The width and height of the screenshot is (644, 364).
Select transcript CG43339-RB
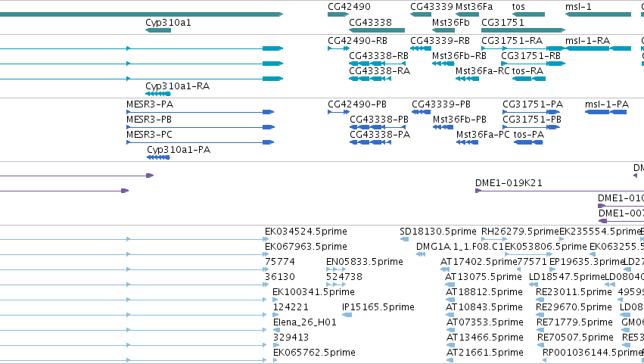click(x=440, y=41)
